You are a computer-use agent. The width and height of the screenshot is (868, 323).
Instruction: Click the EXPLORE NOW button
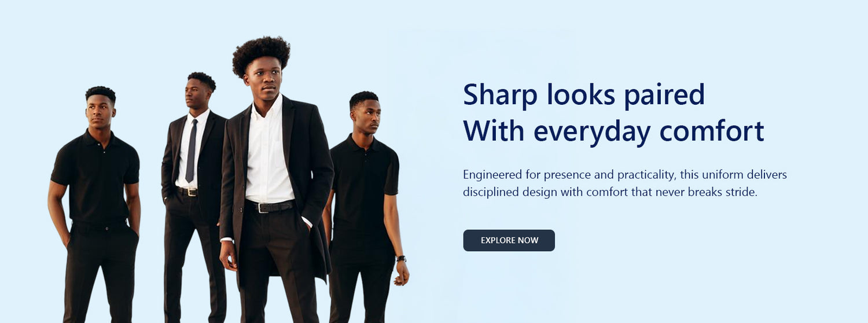(x=509, y=240)
